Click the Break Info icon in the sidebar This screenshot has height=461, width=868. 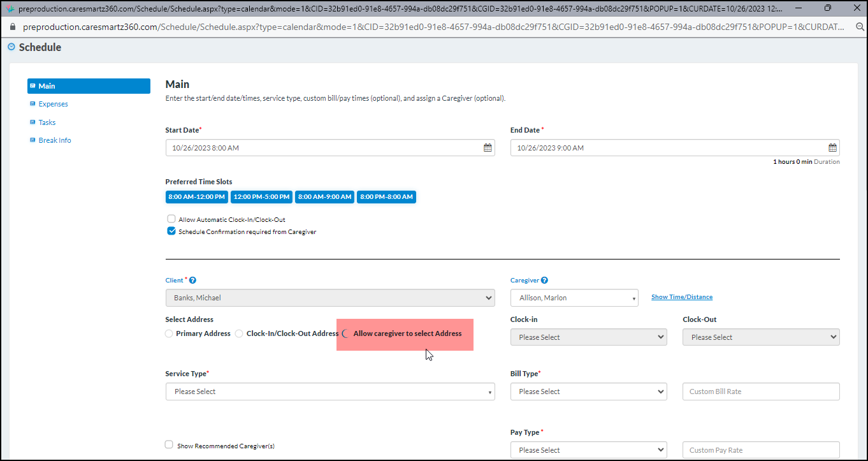[33, 140]
